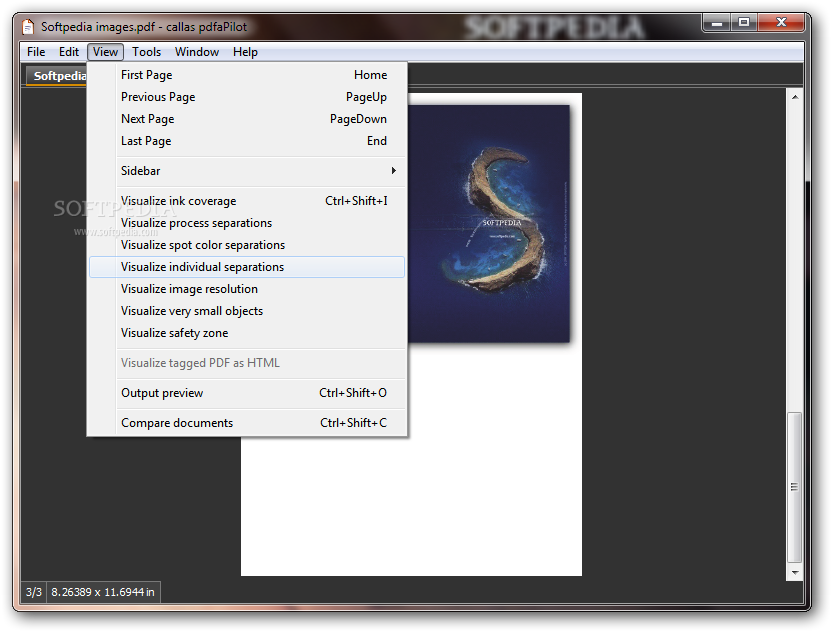Image resolution: width=832 pixels, height=632 pixels.
Task: Click the 3/3 page indicator
Action: pos(34,592)
